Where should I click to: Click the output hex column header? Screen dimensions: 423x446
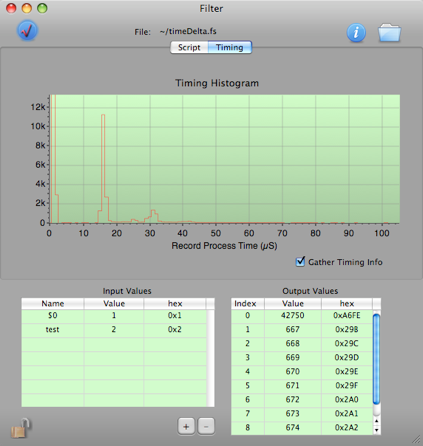click(x=347, y=303)
